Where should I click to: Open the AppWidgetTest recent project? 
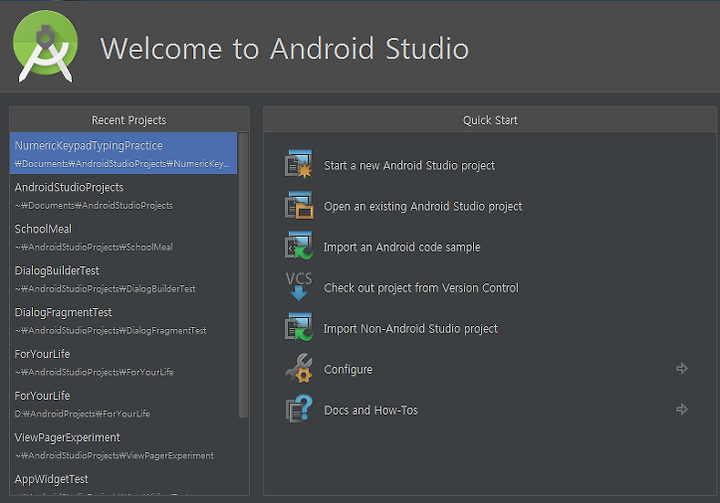pos(124,481)
